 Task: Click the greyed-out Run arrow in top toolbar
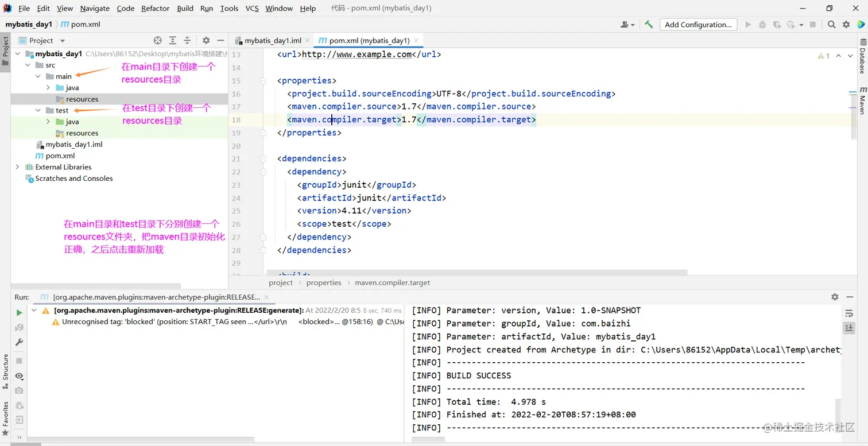pyautogui.click(x=748, y=25)
